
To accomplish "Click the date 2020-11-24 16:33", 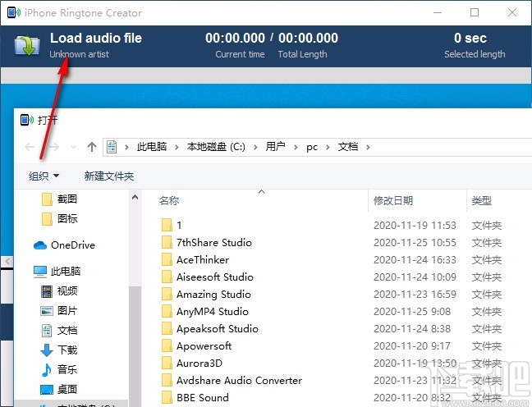I will pyautogui.click(x=415, y=260).
